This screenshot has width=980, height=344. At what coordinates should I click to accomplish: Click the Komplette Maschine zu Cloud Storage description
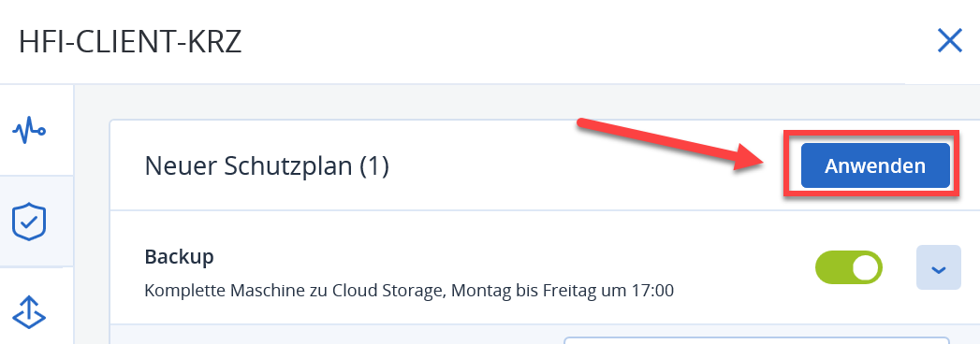[x=409, y=291]
